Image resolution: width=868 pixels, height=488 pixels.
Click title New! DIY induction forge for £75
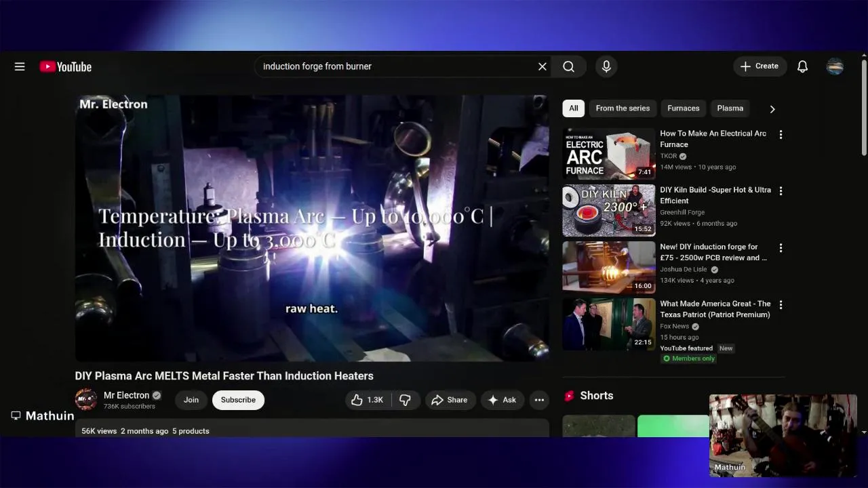[x=713, y=252]
